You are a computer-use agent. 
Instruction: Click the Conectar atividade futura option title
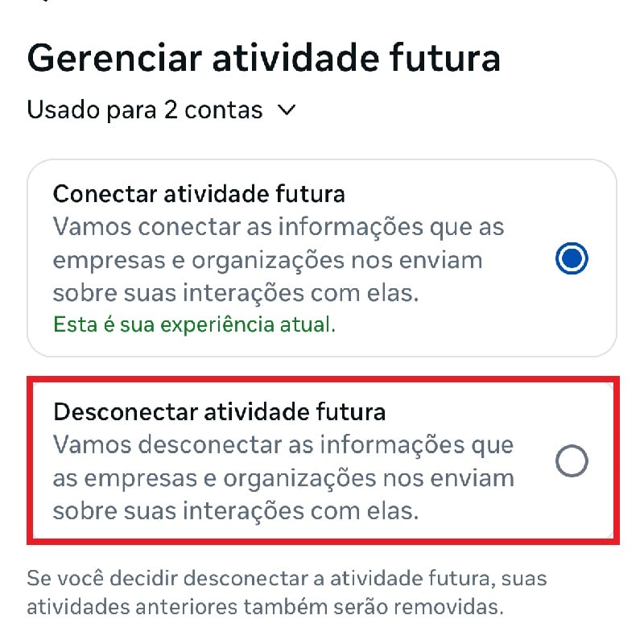pyautogui.click(x=199, y=194)
